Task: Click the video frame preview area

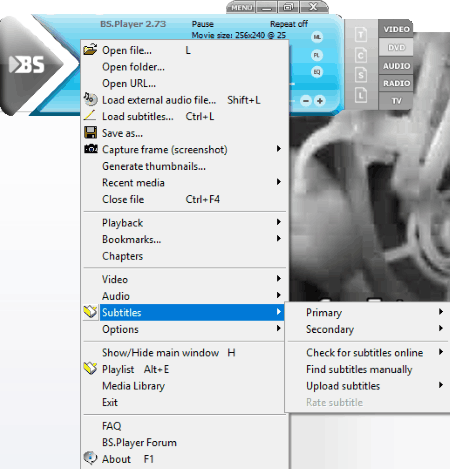Action: (369, 207)
